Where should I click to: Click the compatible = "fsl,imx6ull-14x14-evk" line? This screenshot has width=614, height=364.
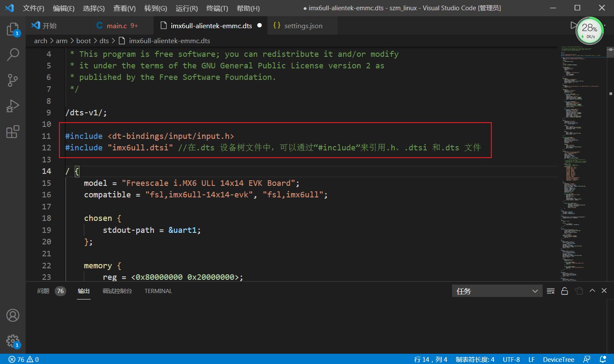[206, 194]
